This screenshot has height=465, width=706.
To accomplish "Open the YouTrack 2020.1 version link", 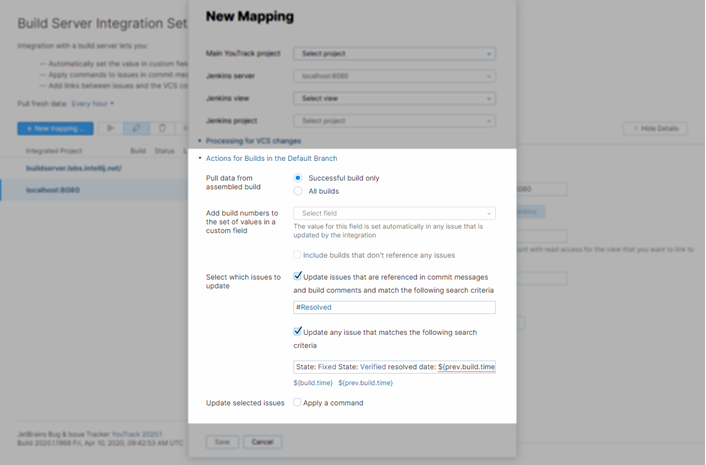I will click(x=137, y=434).
